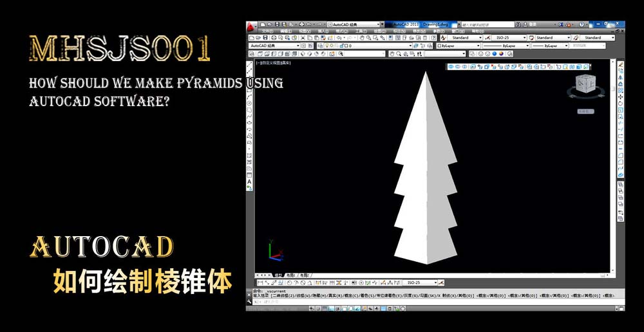Open the Layer Properties Manager icon
The width and height of the screenshot is (644, 332).
(x=320, y=46)
